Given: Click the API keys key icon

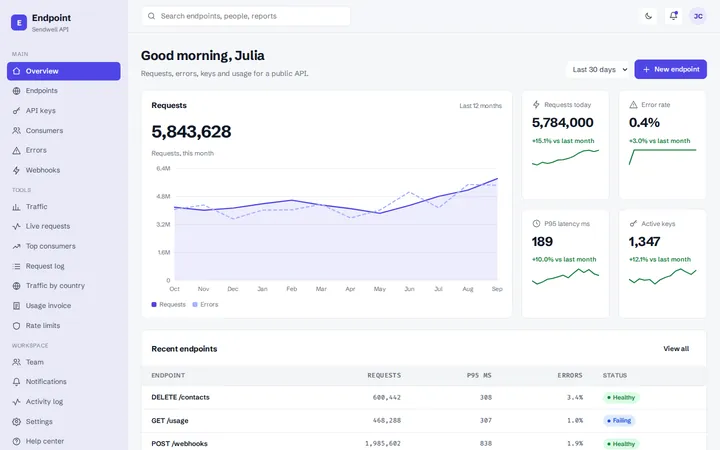Looking at the screenshot, I should coord(17,111).
